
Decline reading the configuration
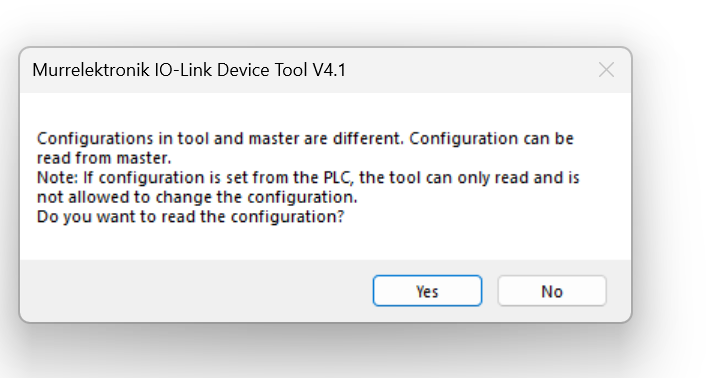click(x=552, y=291)
